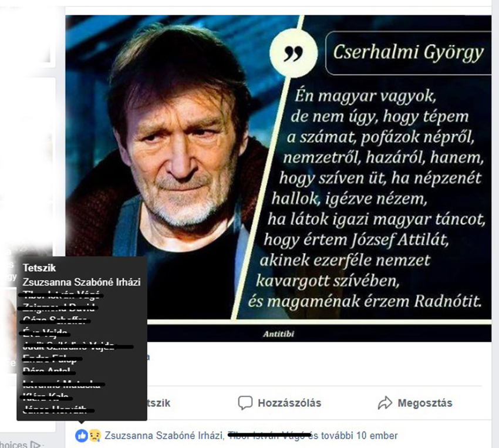
Task: Click the first redacted name in the likes list
Action: [61, 295]
